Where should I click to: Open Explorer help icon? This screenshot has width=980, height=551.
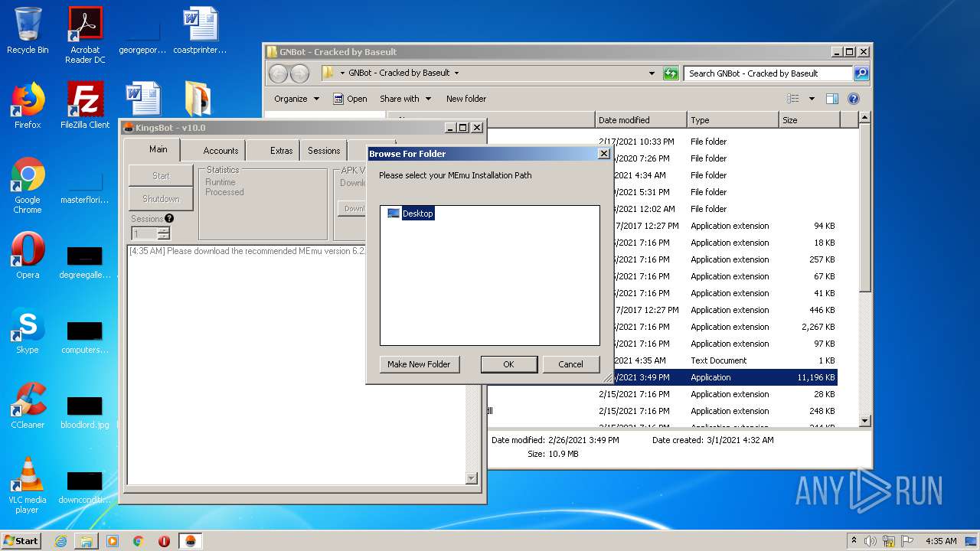click(854, 99)
